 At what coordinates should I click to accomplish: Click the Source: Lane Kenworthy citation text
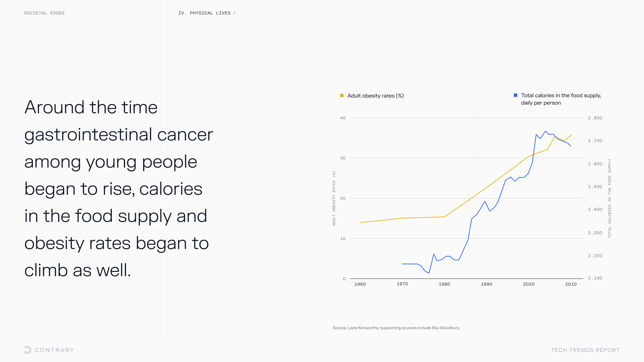396,328
